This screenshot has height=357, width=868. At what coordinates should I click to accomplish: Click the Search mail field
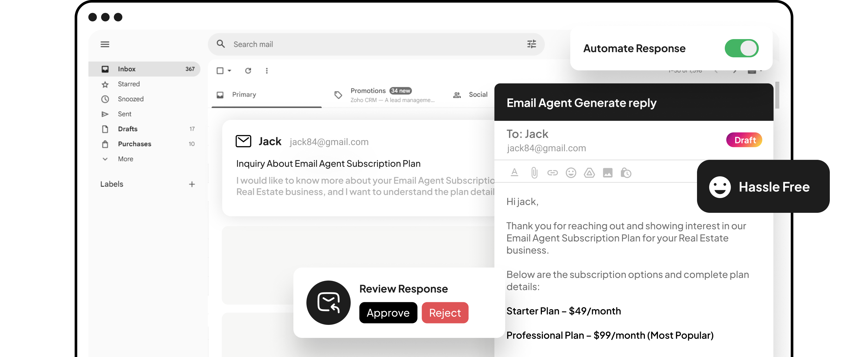(371, 44)
